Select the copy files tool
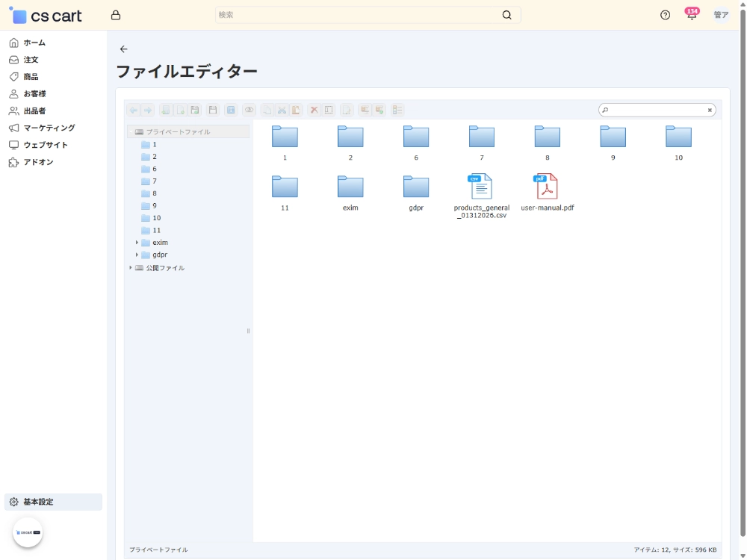 267,110
